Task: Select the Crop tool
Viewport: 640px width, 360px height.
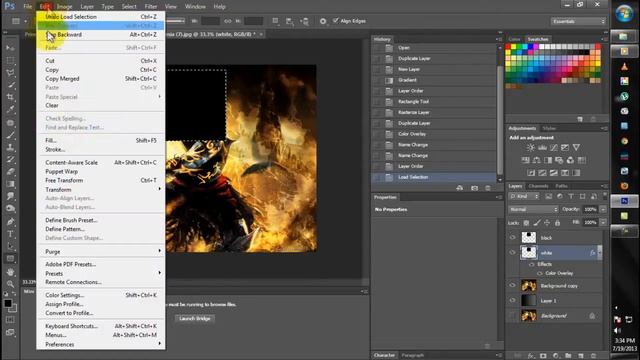Action: coord(10,97)
